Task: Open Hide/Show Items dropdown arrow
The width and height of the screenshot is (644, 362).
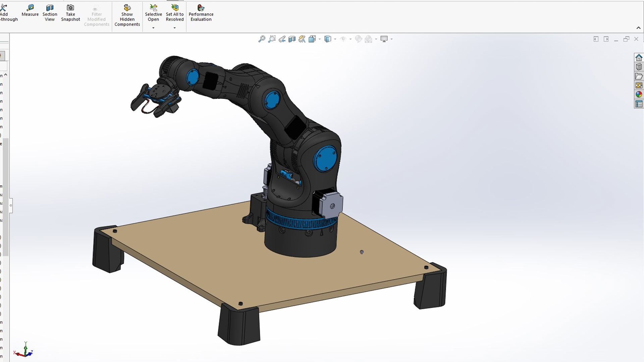Action: (x=351, y=39)
